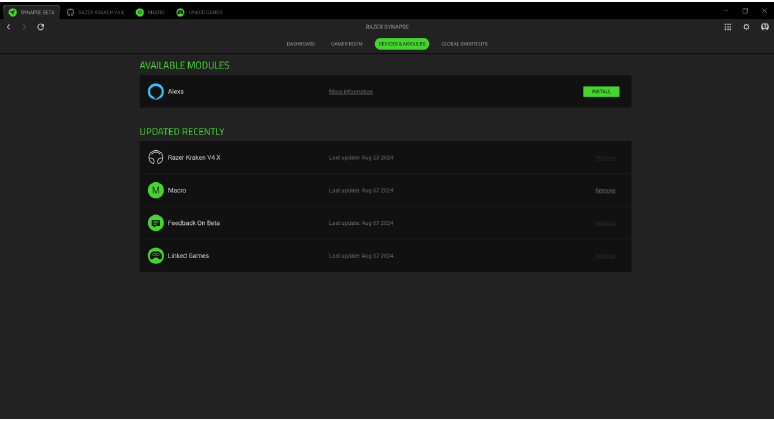774x421 pixels.
Task: Click the Razer Synapse window title
Action: coord(387,27)
